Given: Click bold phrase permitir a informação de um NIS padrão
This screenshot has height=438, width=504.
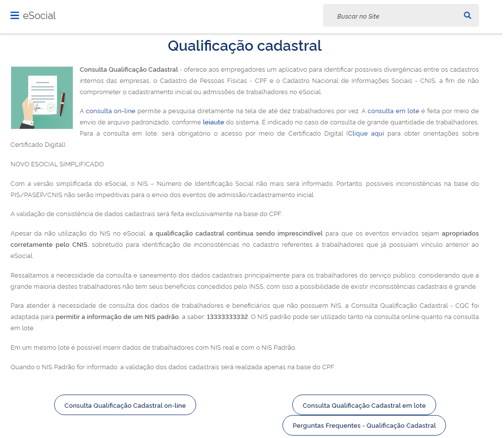Looking at the screenshot, I should (117, 317).
